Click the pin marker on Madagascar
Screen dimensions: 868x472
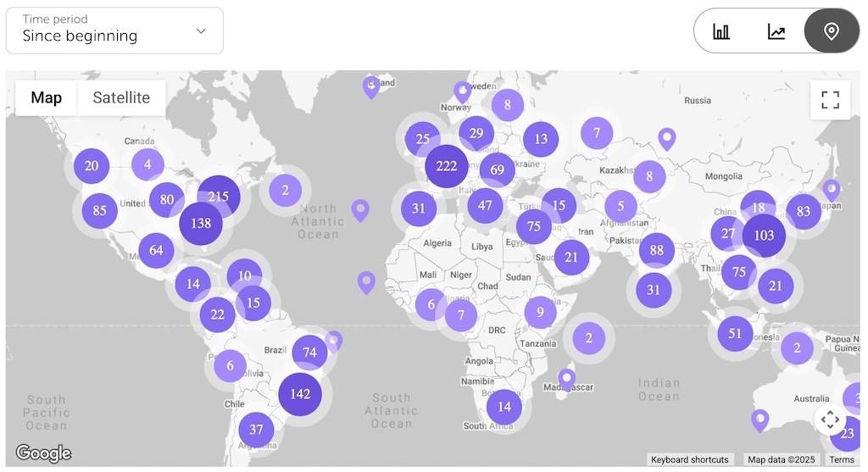click(x=566, y=378)
